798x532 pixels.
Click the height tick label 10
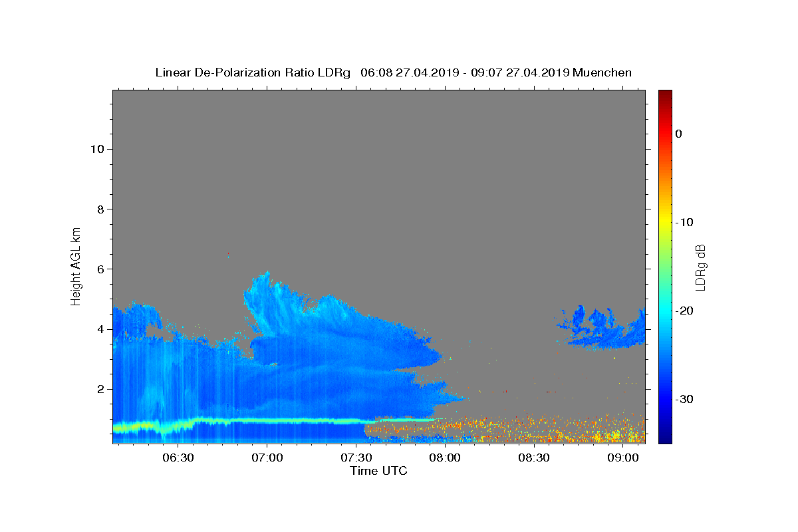coord(98,149)
